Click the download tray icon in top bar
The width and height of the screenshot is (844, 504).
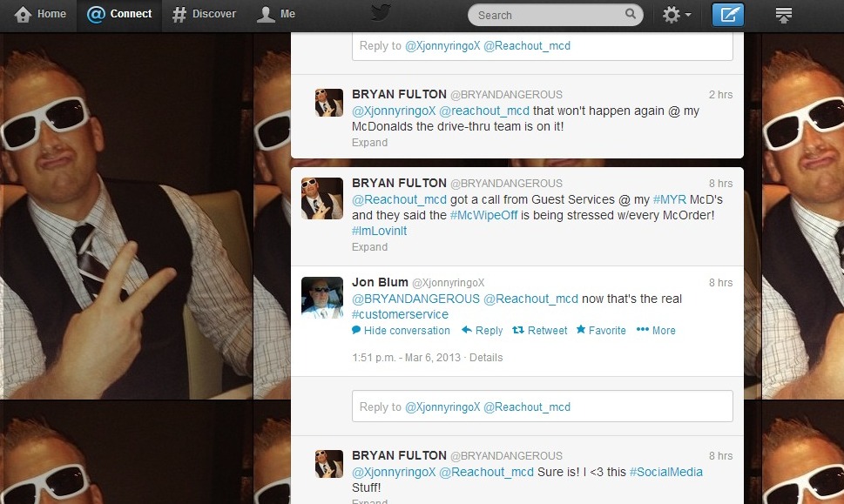coord(783,15)
